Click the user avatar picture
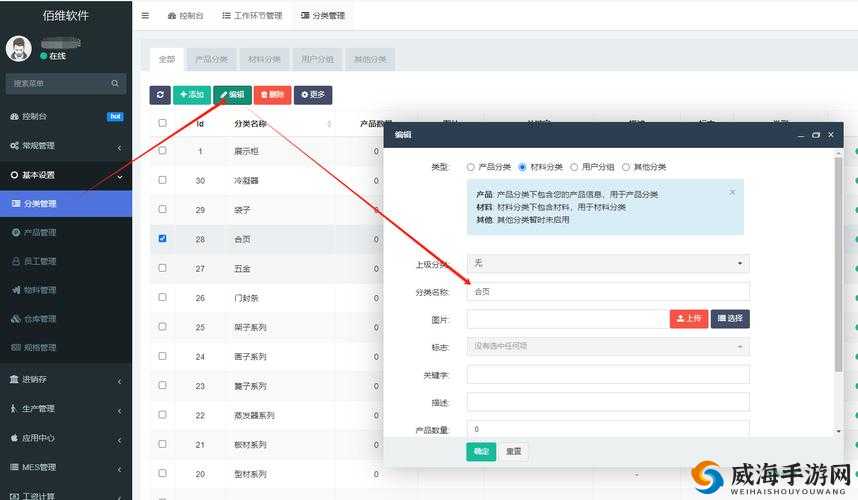Screen dimensions: 858x500 [x=19, y=49]
